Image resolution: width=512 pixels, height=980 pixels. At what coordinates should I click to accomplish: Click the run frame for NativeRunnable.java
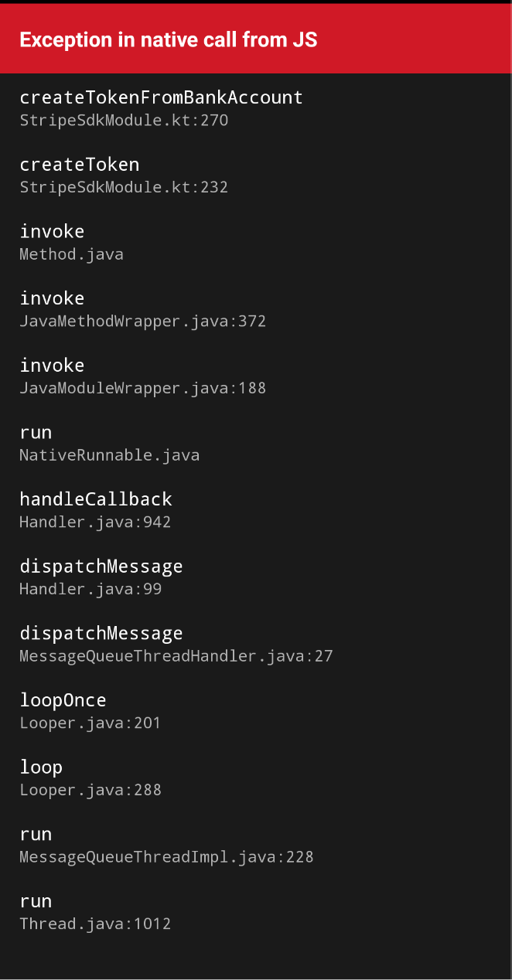click(x=36, y=432)
